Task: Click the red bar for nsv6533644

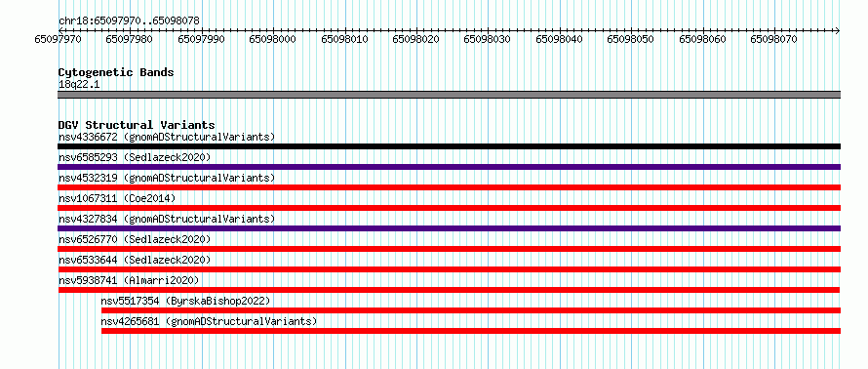Action: (449, 269)
